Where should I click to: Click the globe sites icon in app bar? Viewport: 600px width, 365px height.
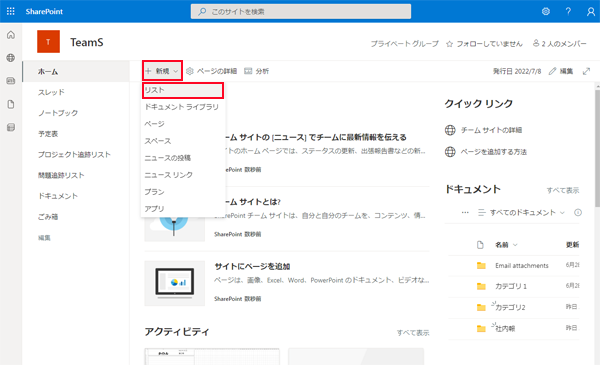[x=11, y=58]
